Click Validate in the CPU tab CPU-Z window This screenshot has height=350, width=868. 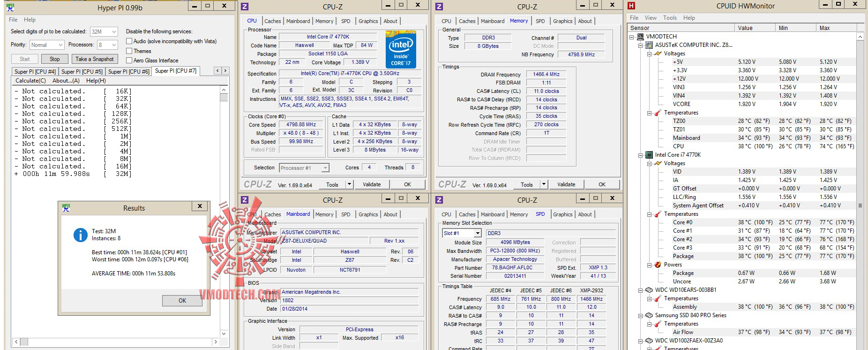372,184
